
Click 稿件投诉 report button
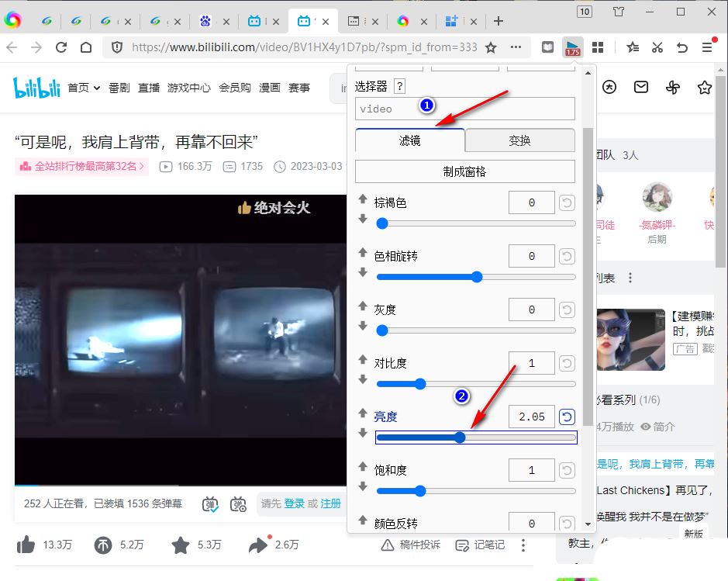[410, 545]
